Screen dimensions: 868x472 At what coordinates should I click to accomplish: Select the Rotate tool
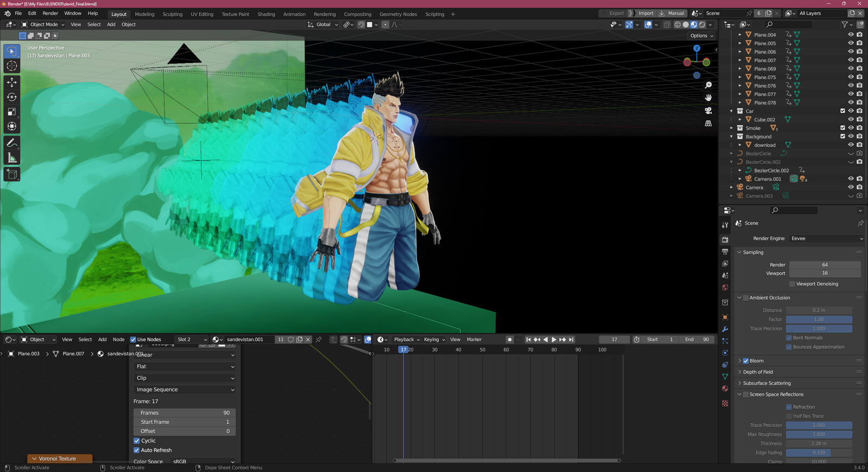click(12, 97)
